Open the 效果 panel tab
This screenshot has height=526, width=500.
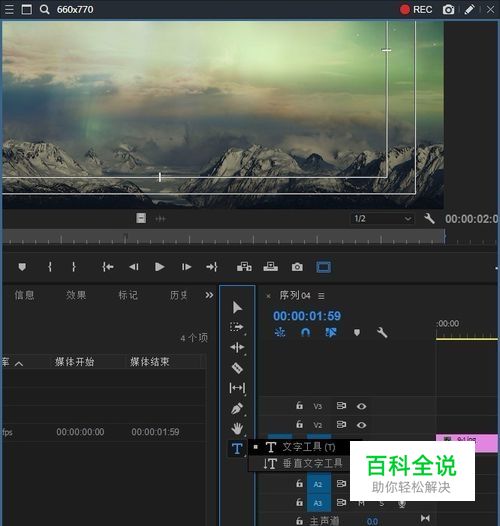point(76,295)
